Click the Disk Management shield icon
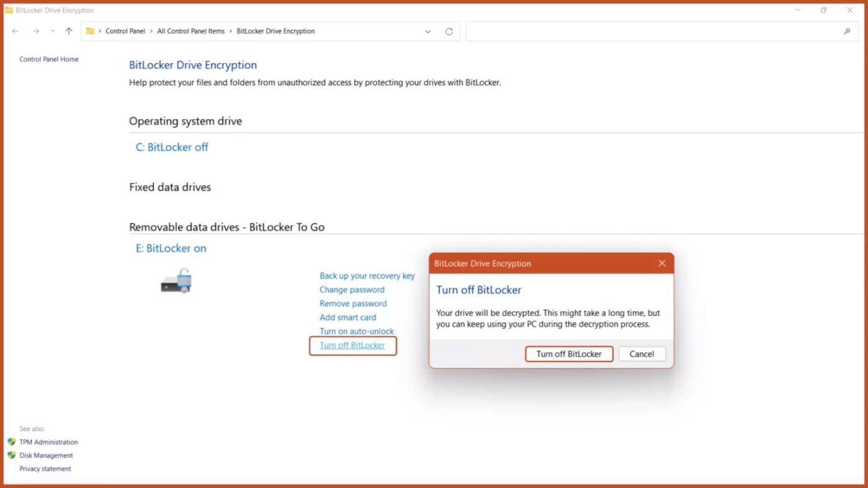The height and width of the screenshot is (488, 868). (x=11, y=455)
